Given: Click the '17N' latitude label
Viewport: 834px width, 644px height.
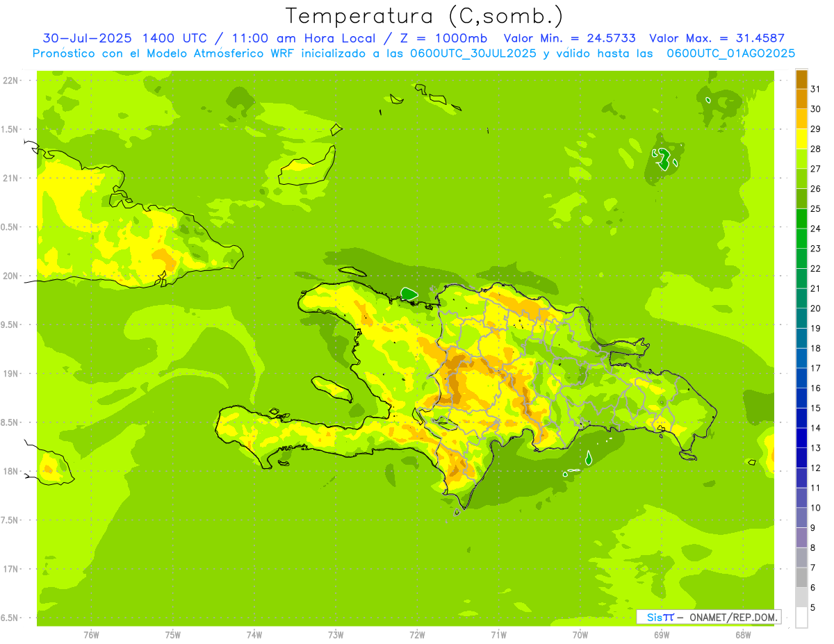Looking at the screenshot, I should [11, 569].
